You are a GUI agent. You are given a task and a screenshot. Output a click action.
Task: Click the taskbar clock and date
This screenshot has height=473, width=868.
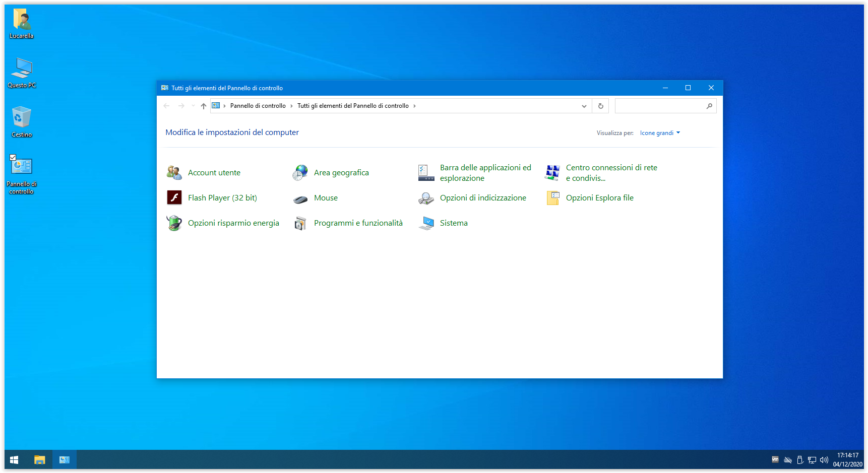(847, 460)
